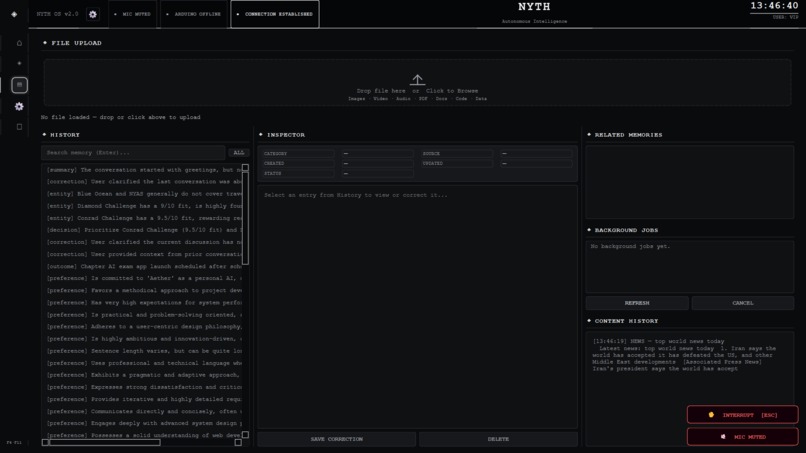The height and width of the screenshot is (453, 806).
Task: Select '[decision] Prioritize Conrad Challenge' entry
Action: (142, 230)
